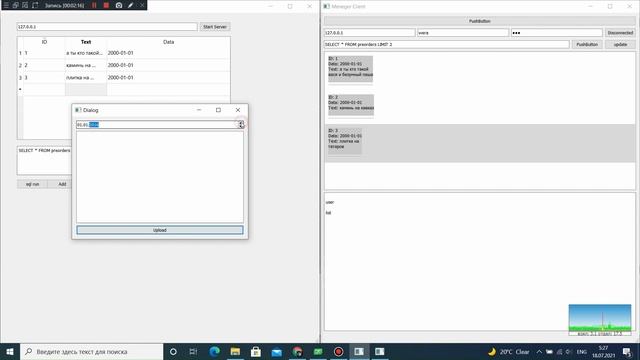The width and height of the screenshot is (640, 360).
Task: Edit the client IP address field
Action: [x=369, y=33]
